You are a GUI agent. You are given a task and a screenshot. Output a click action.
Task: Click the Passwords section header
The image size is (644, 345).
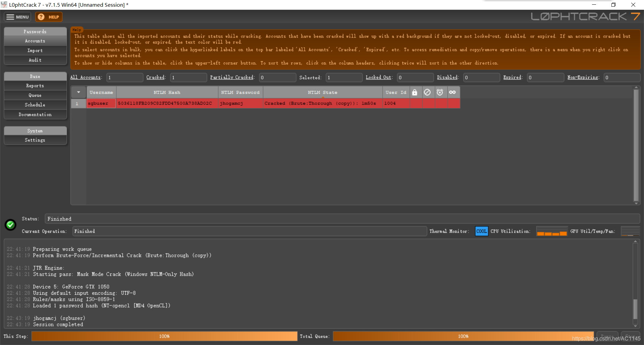[x=35, y=31]
